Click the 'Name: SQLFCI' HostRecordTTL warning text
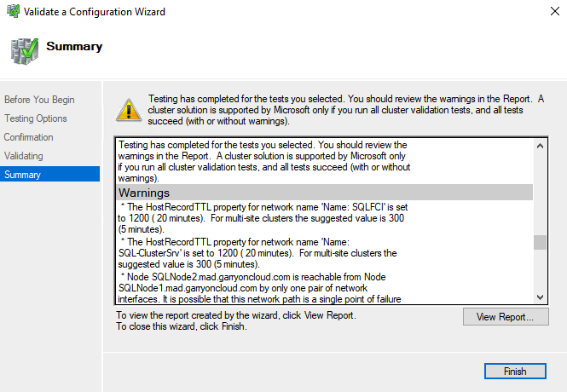 (x=263, y=218)
